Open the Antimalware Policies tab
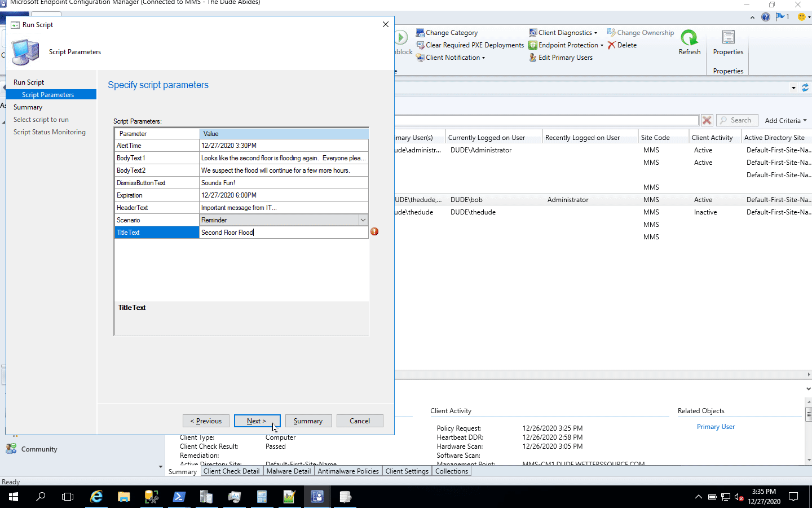 [x=348, y=471]
